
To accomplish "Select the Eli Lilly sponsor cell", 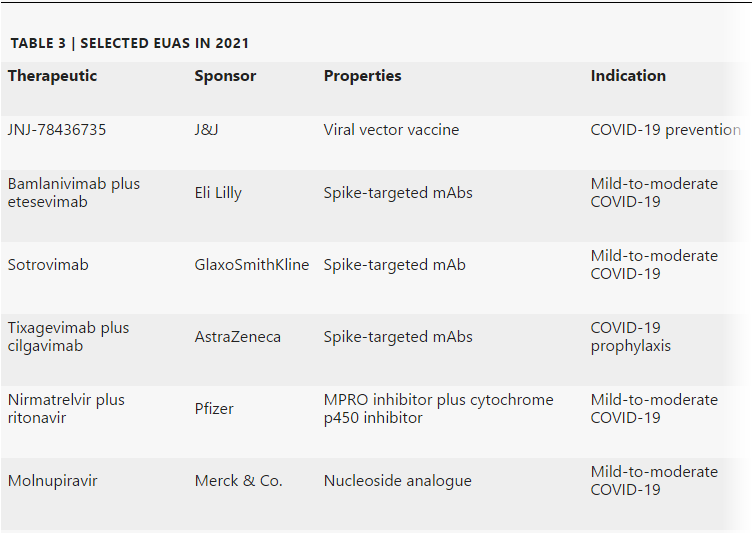I will click(x=218, y=193).
